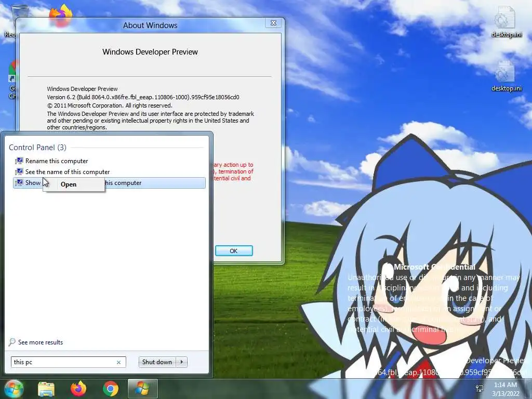Open the Start orb button
The width and height of the screenshot is (532, 399).
(x=14, y=389)
